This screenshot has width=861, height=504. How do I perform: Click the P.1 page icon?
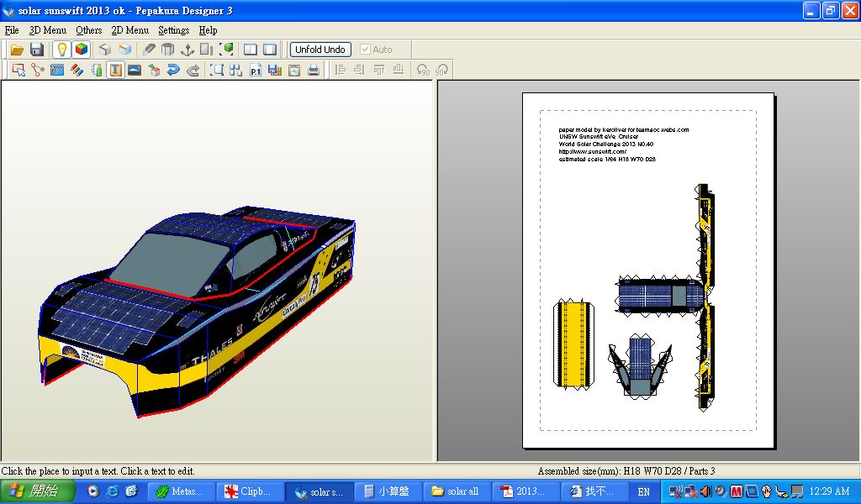point(256,71)
